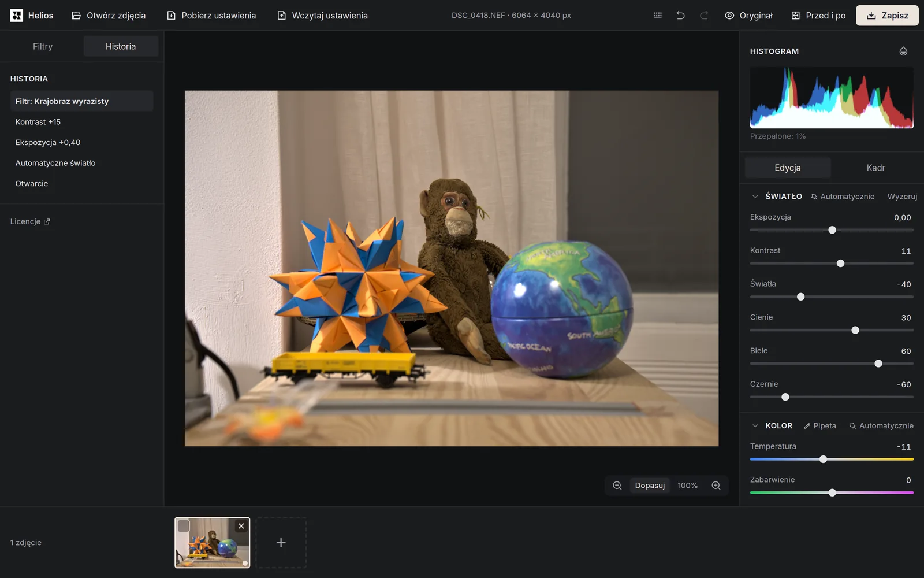Click the Helios logo icon
Viewport: 924px width, 578px height.
click(x=17, y=16)
